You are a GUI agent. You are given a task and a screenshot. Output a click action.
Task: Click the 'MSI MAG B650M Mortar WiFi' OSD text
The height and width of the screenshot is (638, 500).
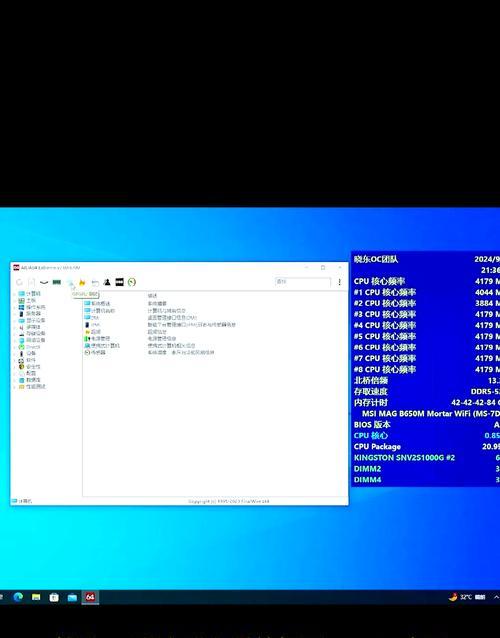pos(430,413)
